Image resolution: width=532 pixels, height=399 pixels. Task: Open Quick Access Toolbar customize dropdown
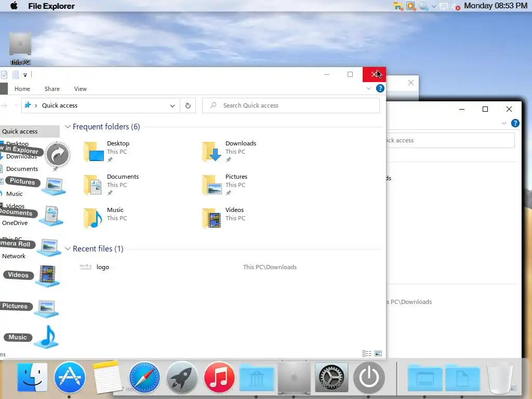click(25, 75)
